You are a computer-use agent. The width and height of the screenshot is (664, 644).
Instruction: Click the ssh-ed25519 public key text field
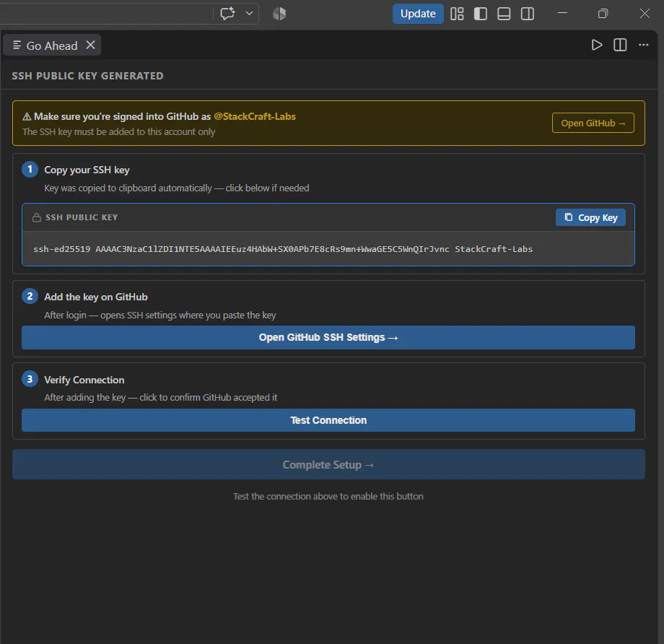[x=328, y=249]
